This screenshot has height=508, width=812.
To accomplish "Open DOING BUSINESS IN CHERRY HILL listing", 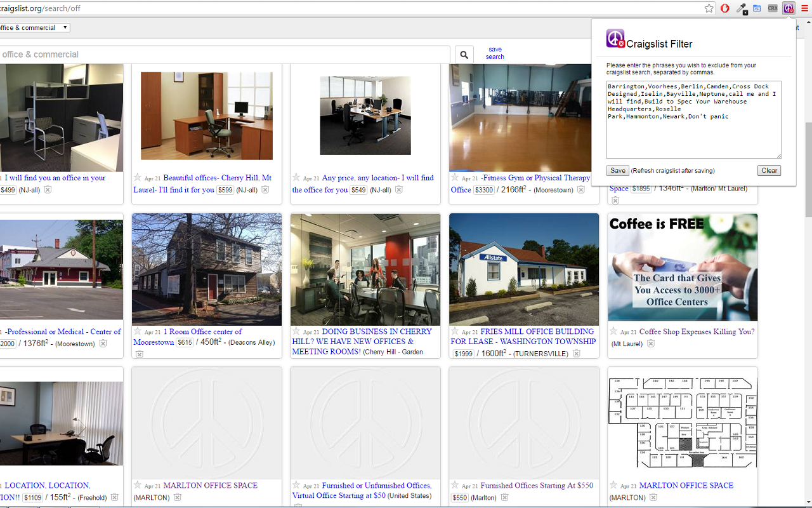I will (x=362, y=342).
